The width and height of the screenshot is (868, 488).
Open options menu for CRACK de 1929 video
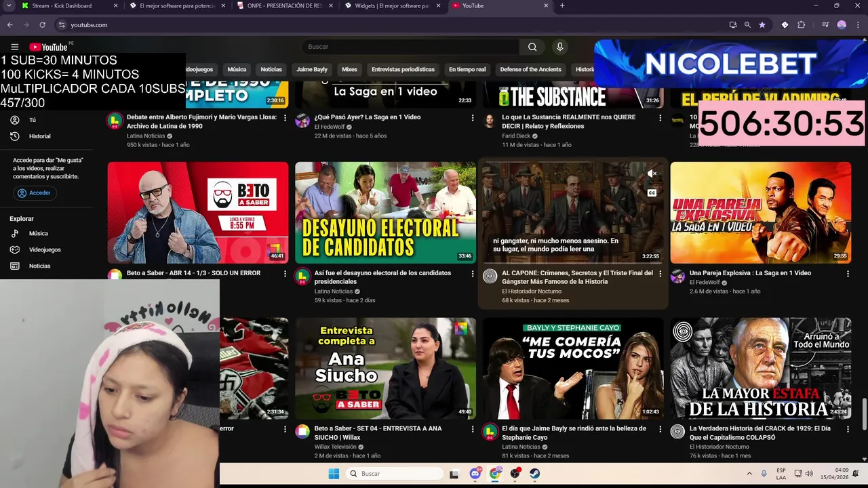848,430
